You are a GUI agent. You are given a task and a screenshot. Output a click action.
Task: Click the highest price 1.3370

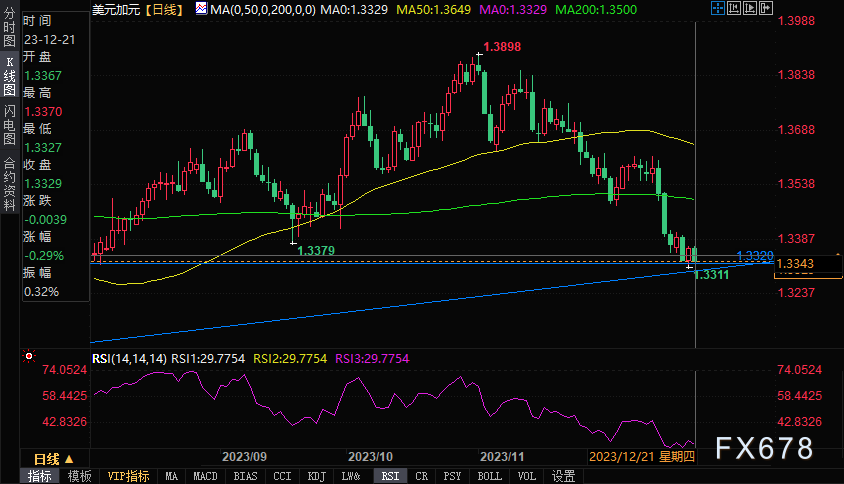(x=43, y=112)
